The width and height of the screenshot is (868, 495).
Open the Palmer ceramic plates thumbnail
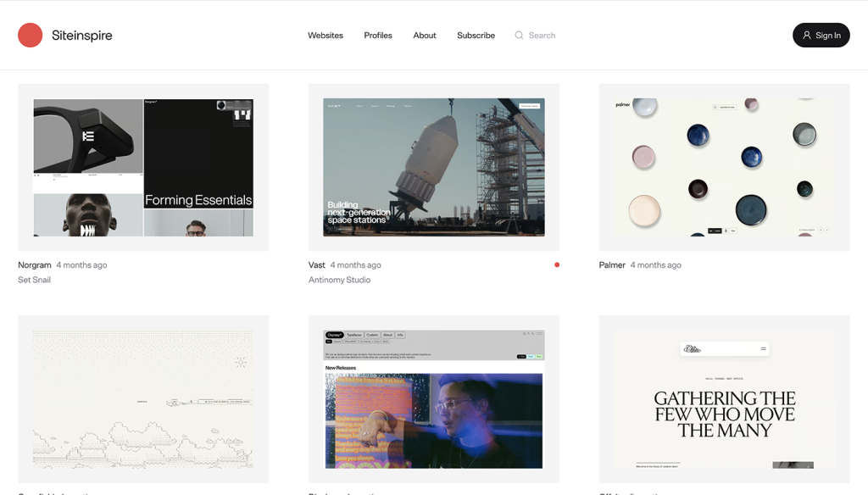(724, 167)
